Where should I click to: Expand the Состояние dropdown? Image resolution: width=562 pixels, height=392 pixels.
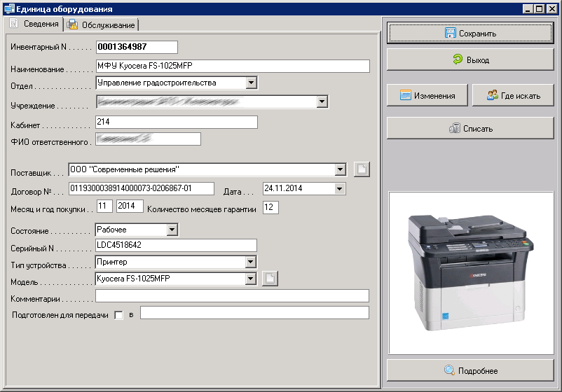click(172, 230)
